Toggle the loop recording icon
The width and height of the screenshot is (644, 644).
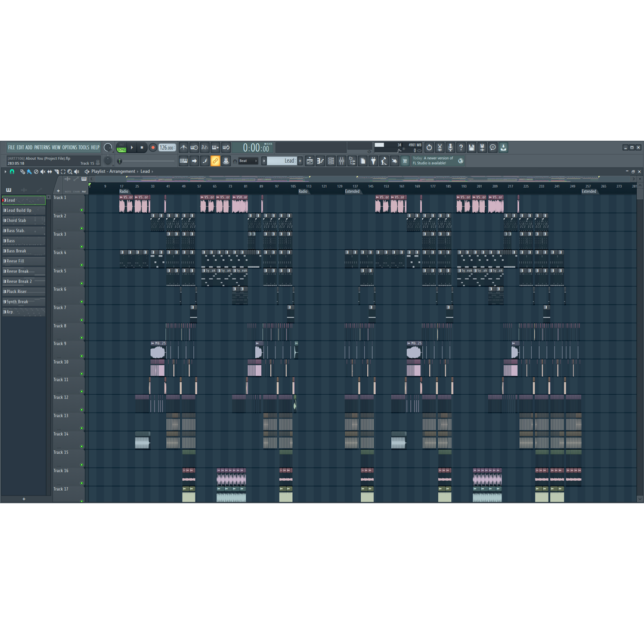(226, 147)
